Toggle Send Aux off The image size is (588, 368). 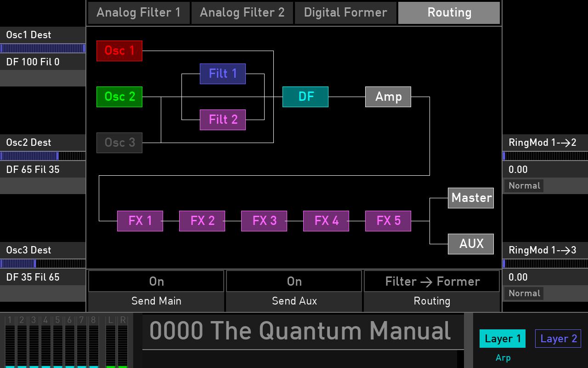294,281
